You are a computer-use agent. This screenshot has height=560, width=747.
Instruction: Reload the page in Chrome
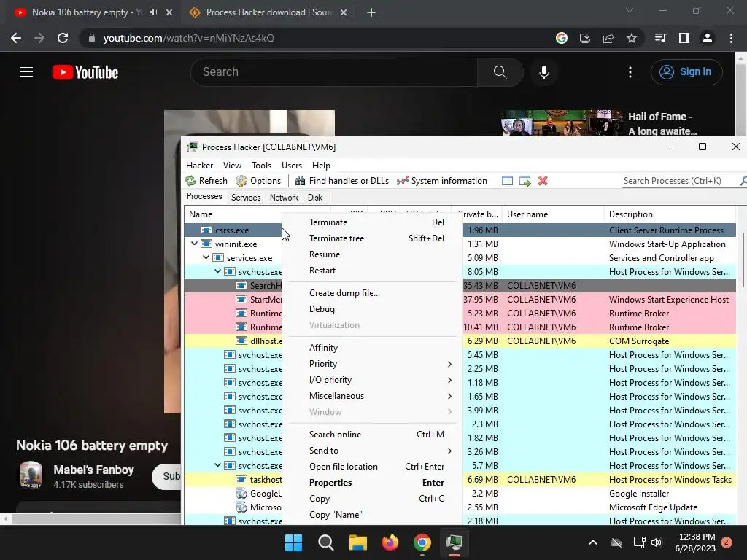click(x=63, y=38)
